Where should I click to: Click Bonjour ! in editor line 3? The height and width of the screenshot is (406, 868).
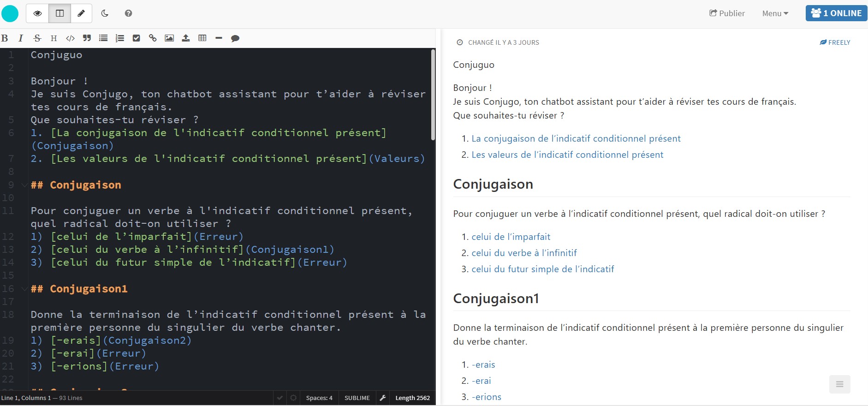coord(59,81)
